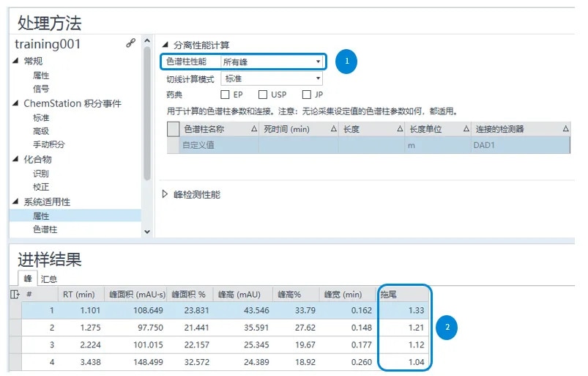This screenshot has width=588, height=376.
Task: Open the column chooser icon in results table
Action: (15, 294)
